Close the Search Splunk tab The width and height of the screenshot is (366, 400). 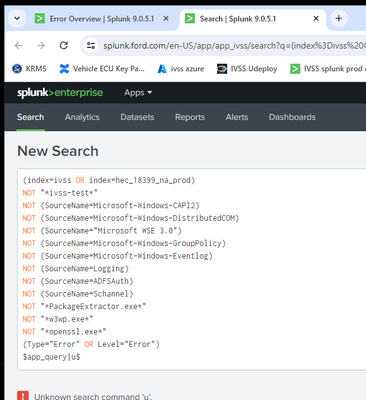click(316, 19)
